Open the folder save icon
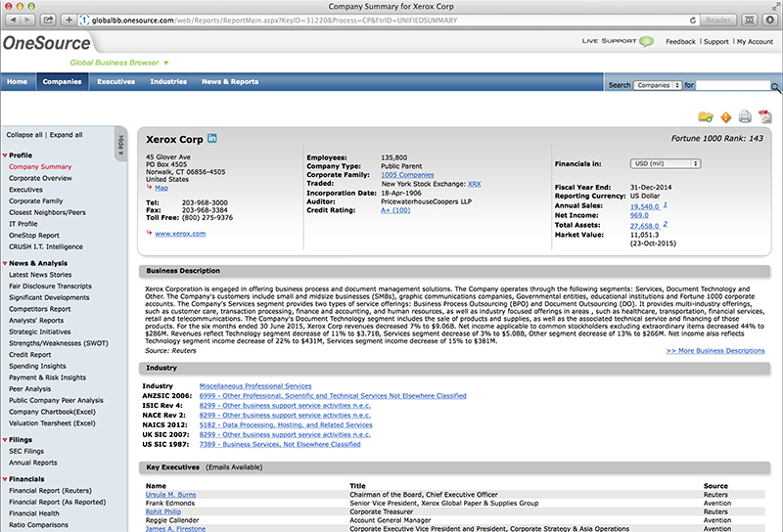The height and width of the screenshot is (532, 783). [705, 116]
